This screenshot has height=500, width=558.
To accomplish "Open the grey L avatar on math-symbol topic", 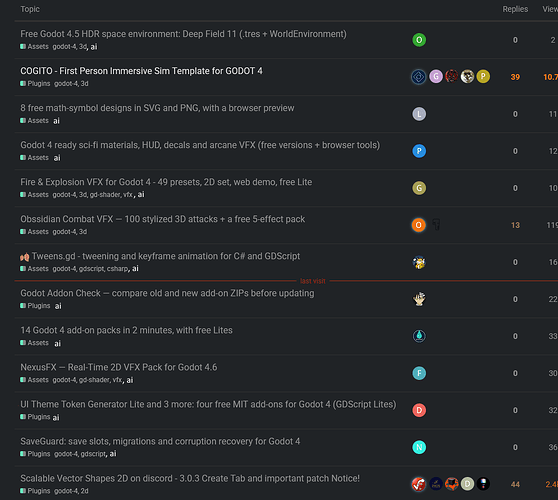I will pyautogui.click(x=419, y=114).
